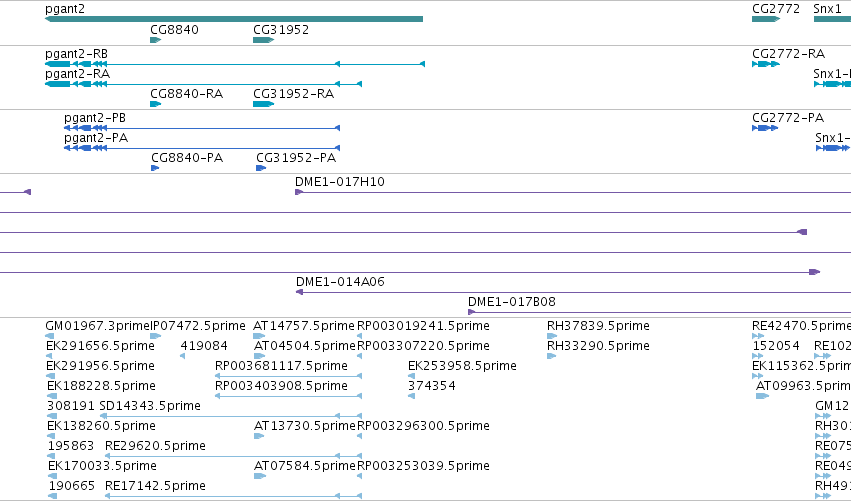
Task: Click the DME1-017B08 clone label
Action: pyautogui.click(x=512, y=302)
